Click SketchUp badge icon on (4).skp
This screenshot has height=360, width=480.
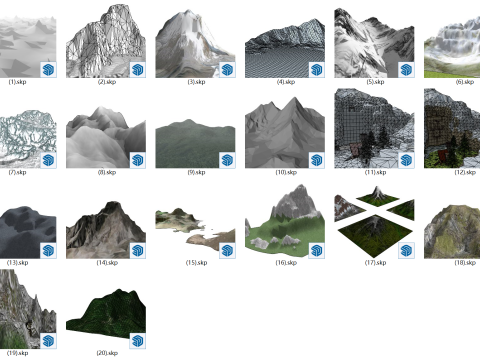point(317,70)
